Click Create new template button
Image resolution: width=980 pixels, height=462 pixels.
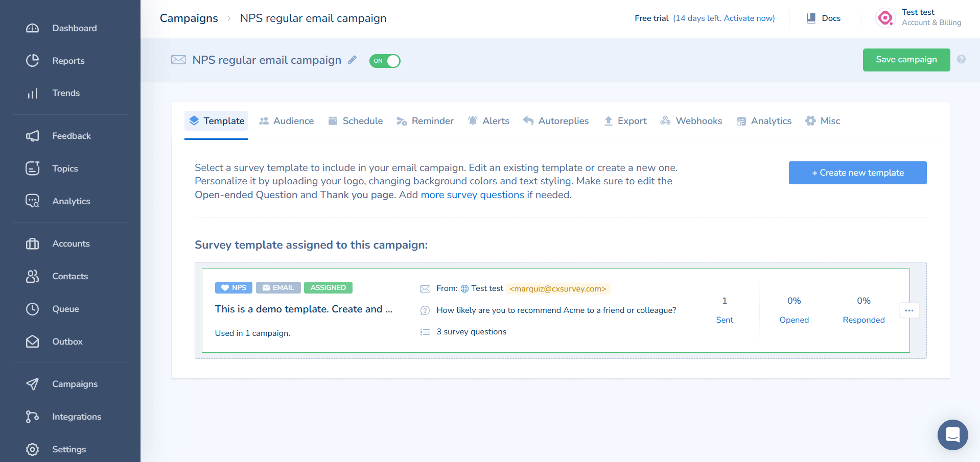click(857, 173)
